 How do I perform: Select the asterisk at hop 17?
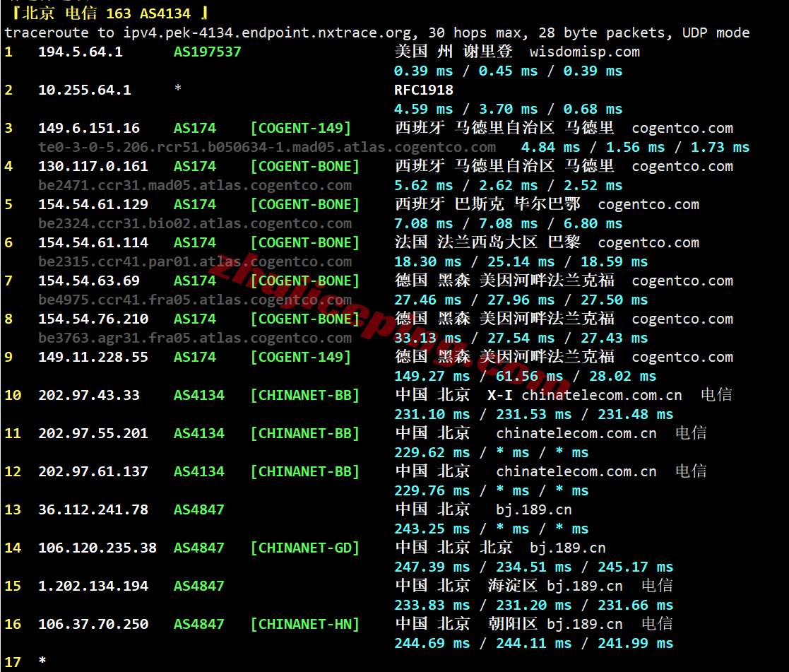click(x=42, y=660)
